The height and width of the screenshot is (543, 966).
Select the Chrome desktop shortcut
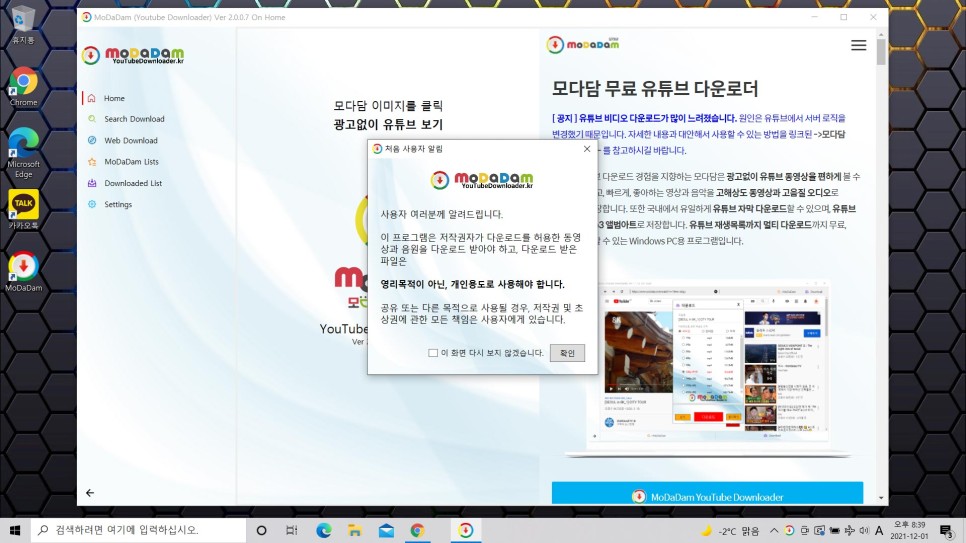pos(23,86)
